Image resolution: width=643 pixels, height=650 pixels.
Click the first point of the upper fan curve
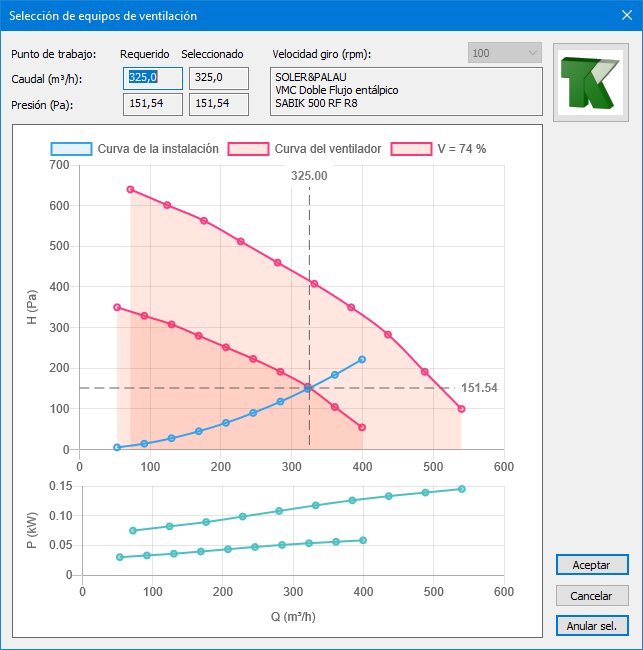click(130, 189)
